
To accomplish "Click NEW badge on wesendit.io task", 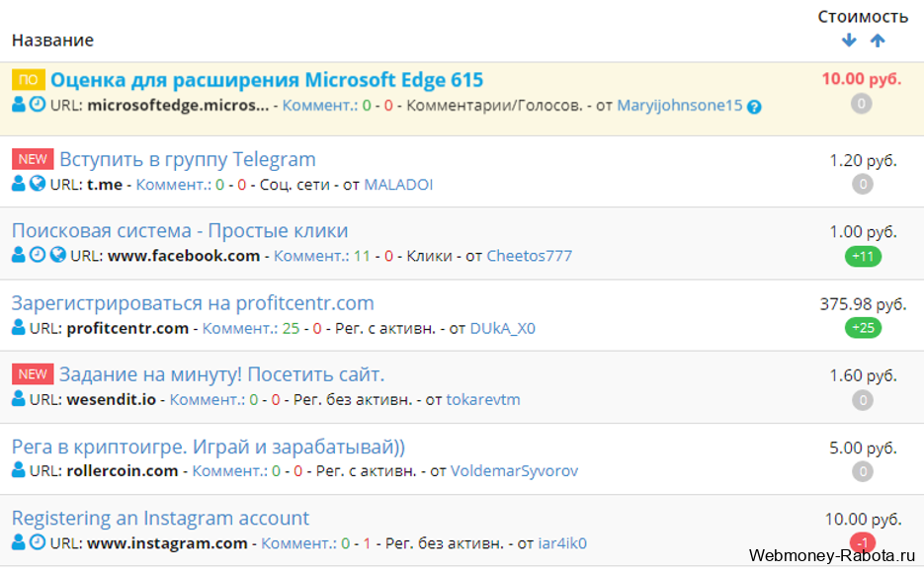I will (33, 374).
